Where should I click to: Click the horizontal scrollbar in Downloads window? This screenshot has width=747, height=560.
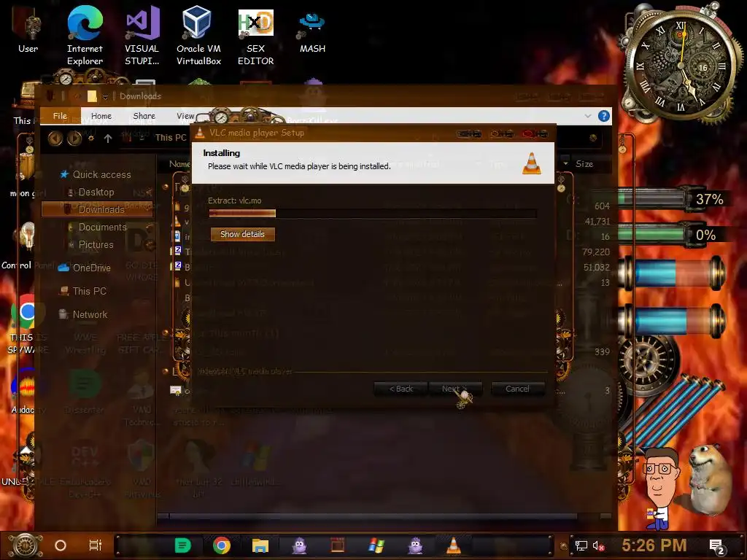click(373, 516)
